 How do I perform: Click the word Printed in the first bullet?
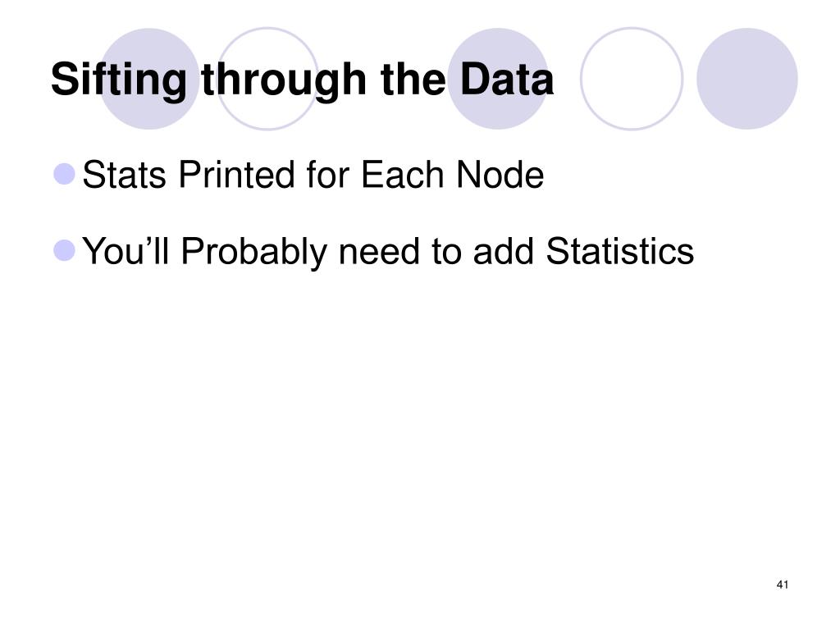(x=237, y=175)
